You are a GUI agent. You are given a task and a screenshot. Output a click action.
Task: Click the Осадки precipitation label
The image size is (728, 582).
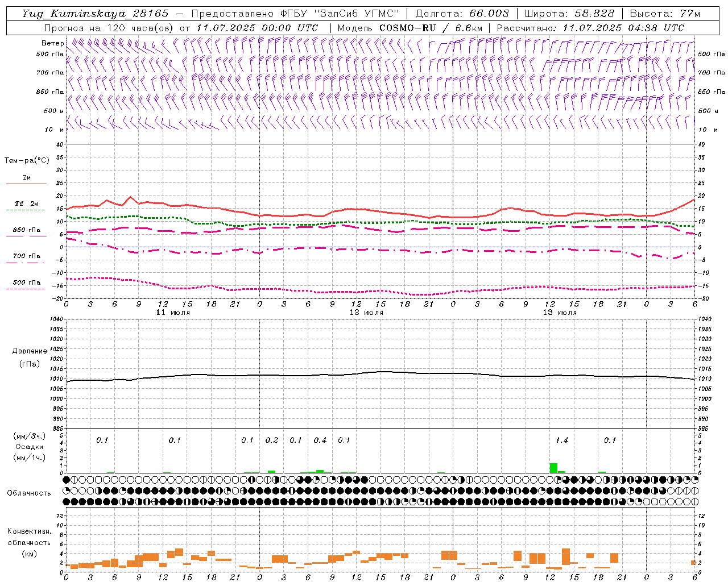click(x=29, y=447)
